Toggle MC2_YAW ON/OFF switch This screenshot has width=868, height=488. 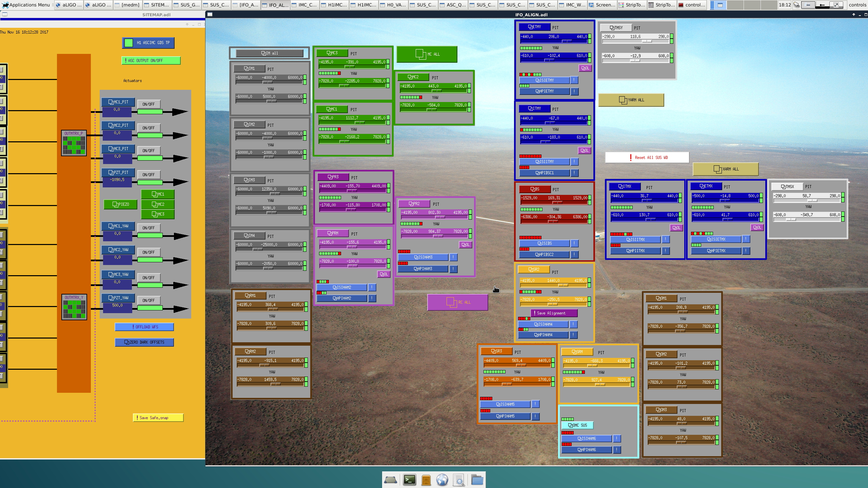[x=149, y=252]
